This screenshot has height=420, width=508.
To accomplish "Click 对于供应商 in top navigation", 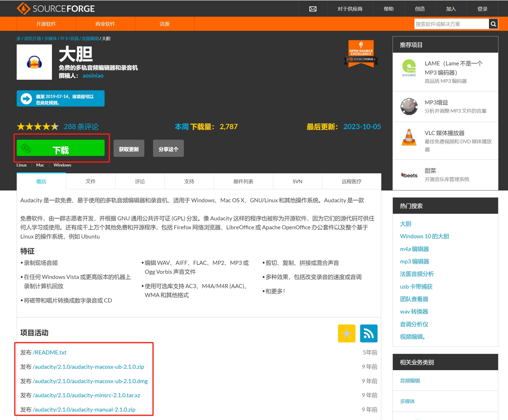I will (350, 9).
